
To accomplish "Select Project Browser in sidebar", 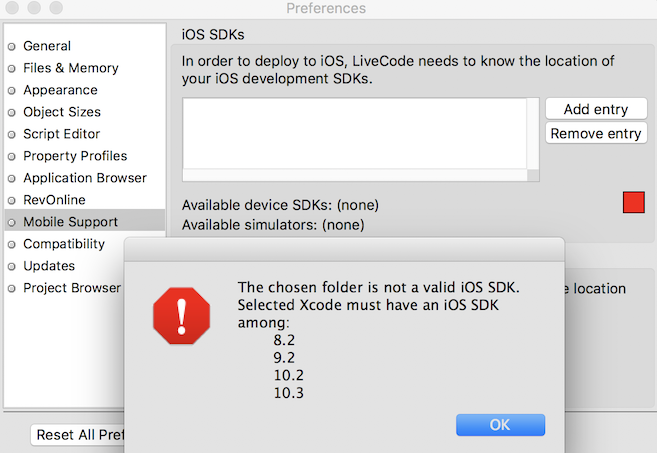I will (x=71, y=288).
